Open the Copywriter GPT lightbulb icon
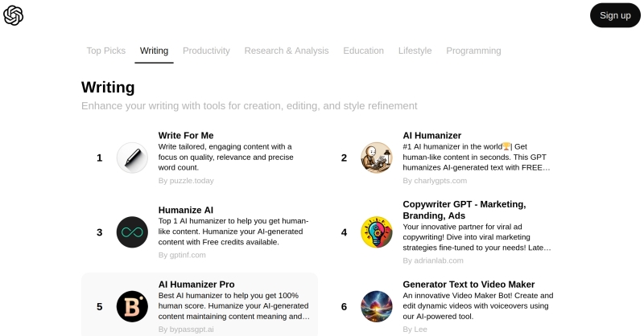This screenshot has width=644, height=336. coord(377,232)
